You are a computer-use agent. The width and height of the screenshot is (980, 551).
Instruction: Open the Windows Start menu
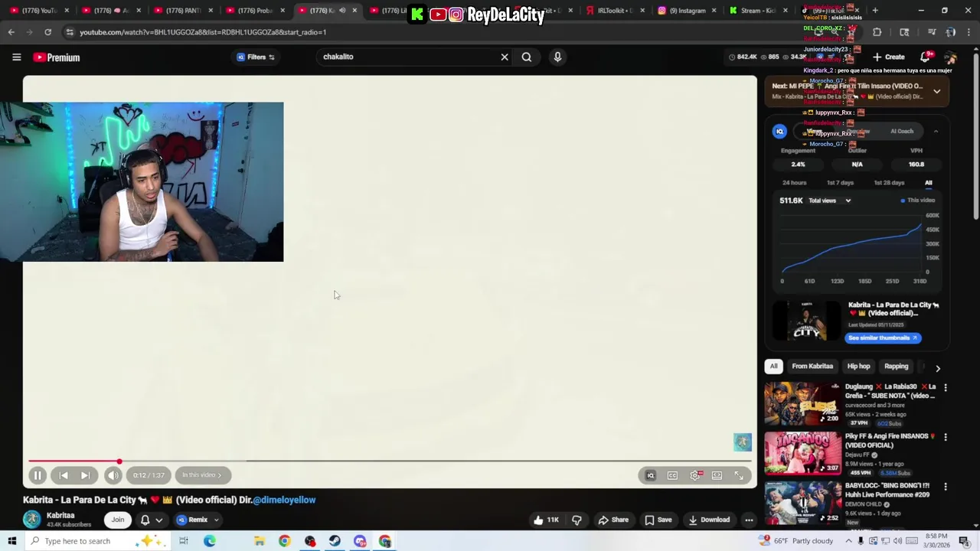[11, 541]
